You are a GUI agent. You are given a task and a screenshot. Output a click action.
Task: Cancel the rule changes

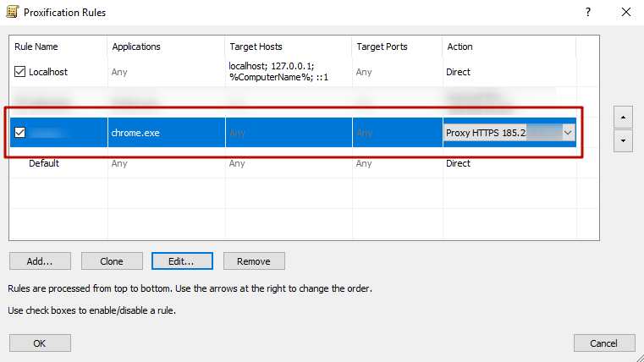pyautogui.click(x=603, y=343)
